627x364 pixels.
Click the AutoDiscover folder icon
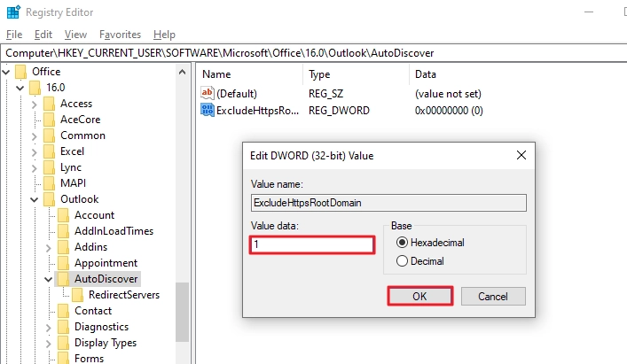click(64, 279)
